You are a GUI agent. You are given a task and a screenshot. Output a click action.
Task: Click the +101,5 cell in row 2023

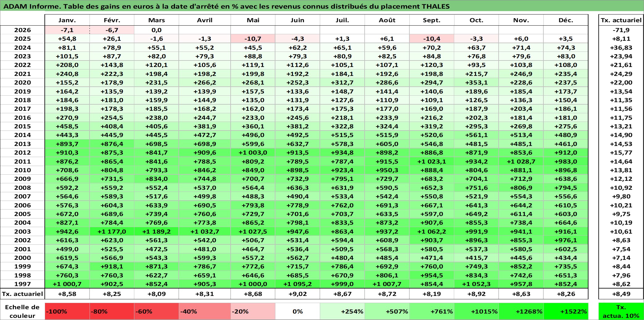tap(67, 56)
